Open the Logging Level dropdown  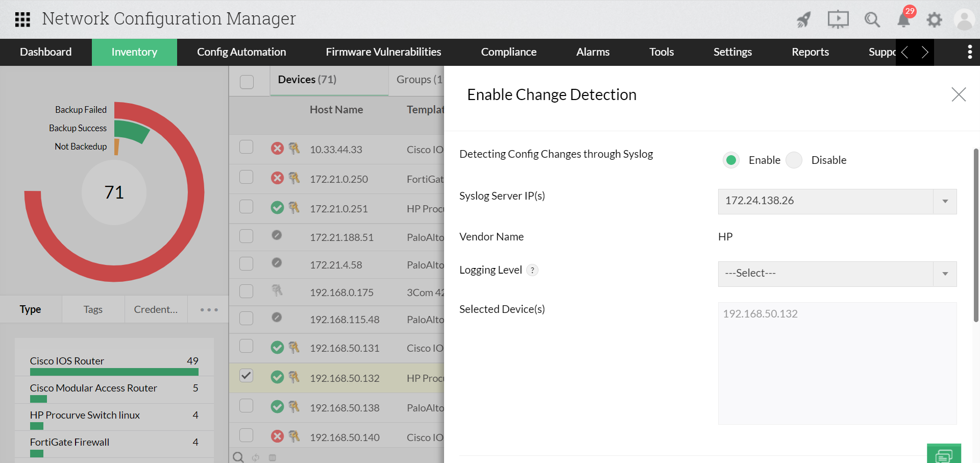coord(945,274)
